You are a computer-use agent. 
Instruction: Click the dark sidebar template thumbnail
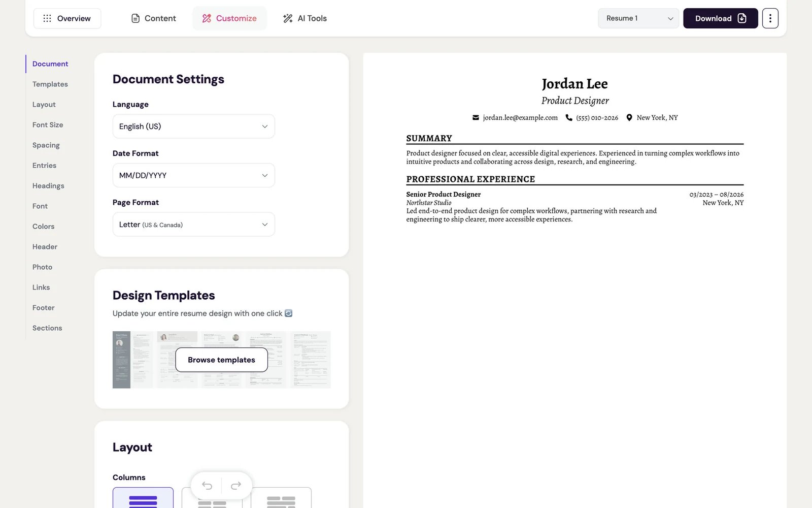(132, 360)
